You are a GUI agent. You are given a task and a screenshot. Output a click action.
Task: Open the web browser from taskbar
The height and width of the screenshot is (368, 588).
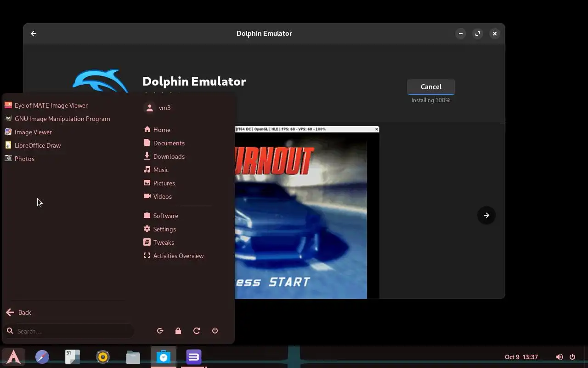tap(42, 357)
